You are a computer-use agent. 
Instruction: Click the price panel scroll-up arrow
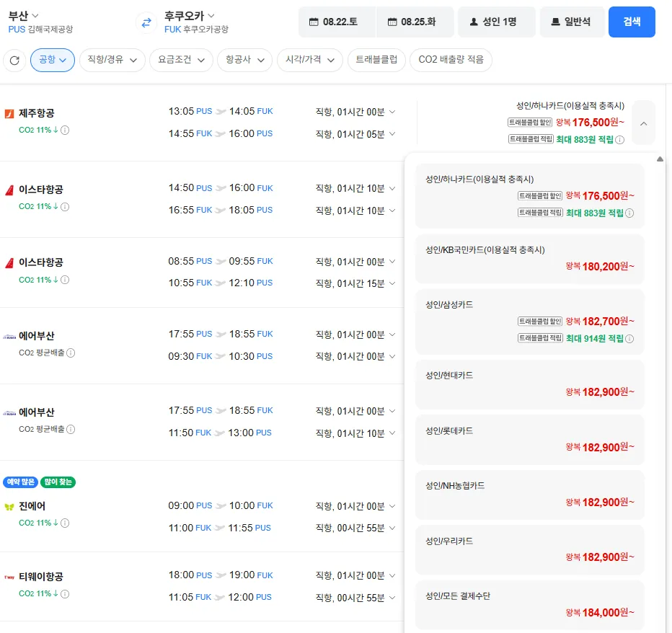[660, 159]
